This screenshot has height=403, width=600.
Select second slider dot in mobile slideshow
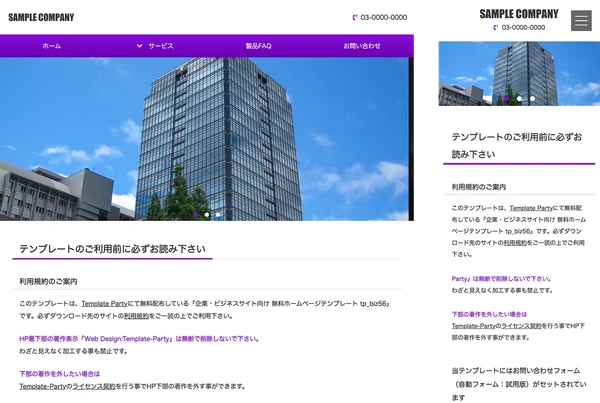pyautogui.click(x=519, y=99)
